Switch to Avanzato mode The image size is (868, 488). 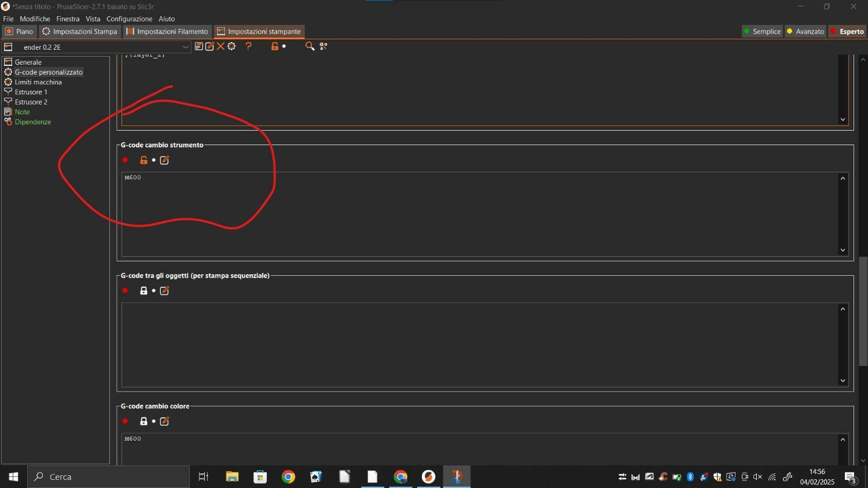tap(805, 31)
